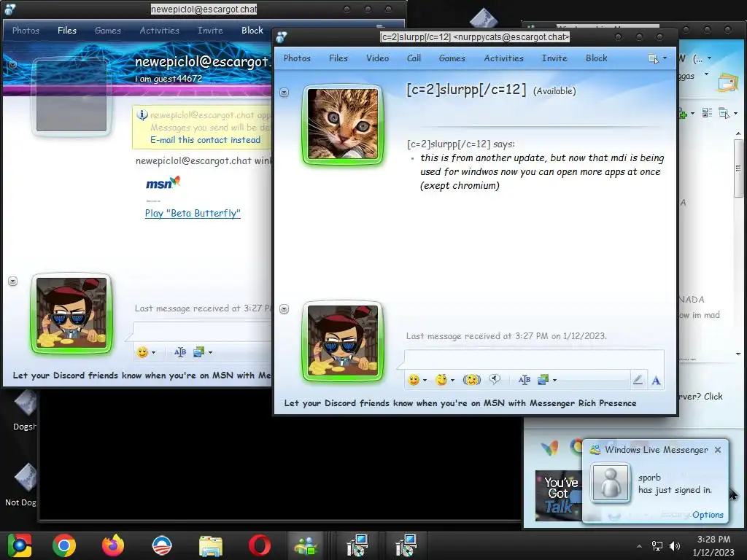Open File Explorer from the taskbar
Screen dimensions: 747x560
coord(211,545)
